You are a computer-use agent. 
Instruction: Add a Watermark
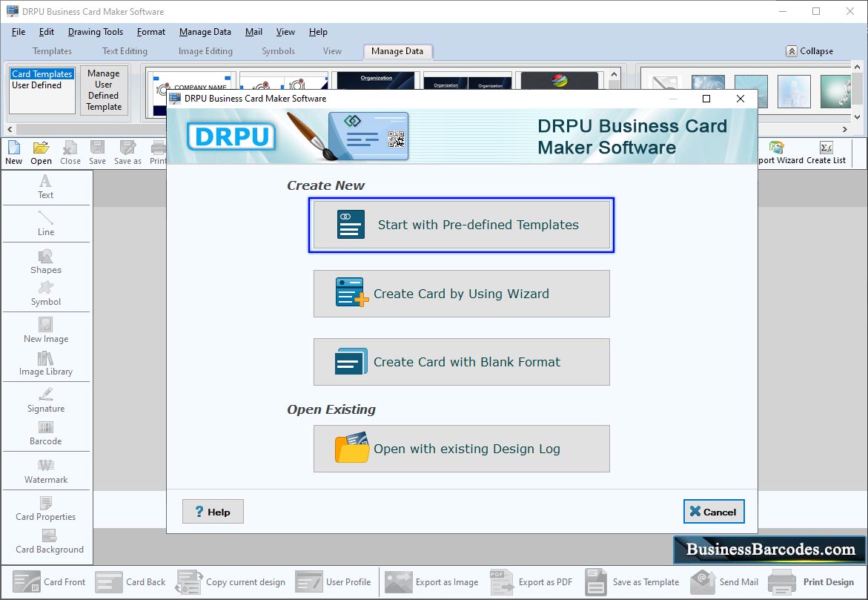[x=45, y=472]
